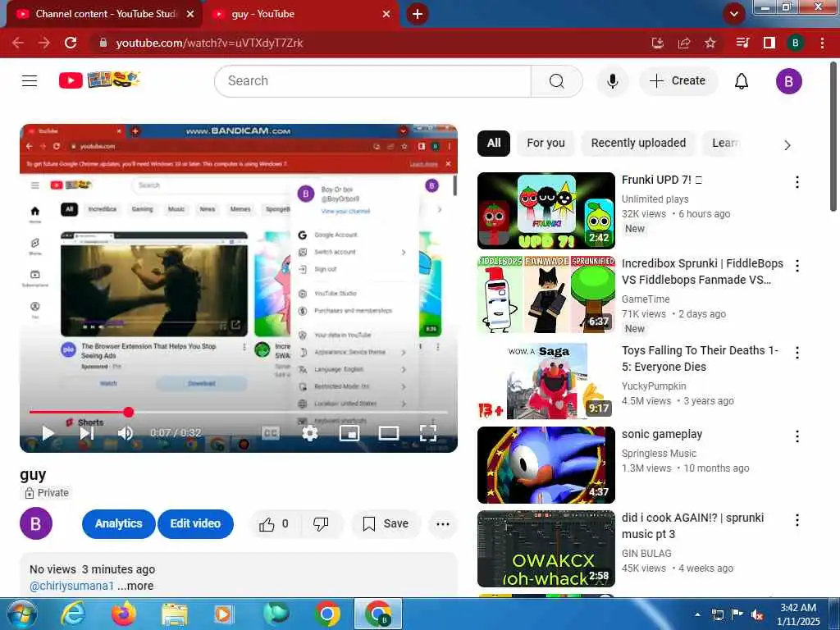The height and width of the screenshot is (630, 840).
Task: Select the Recently uploaded chip
Action: pyautogui.click(x=638, y=143)
